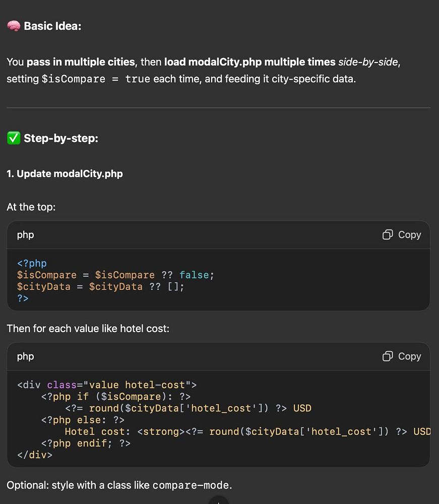Viewport: 439px width, 504px height.
Task: Click the '$cityData = $cityData ?? [];' line
Action: pyautogui.click(x=101, y=287)
